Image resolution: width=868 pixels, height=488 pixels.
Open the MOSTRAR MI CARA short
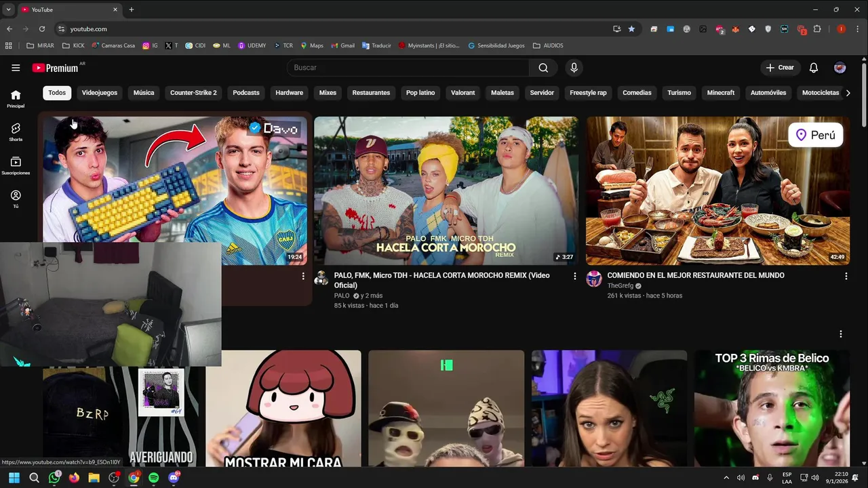[x=283, y=408]
